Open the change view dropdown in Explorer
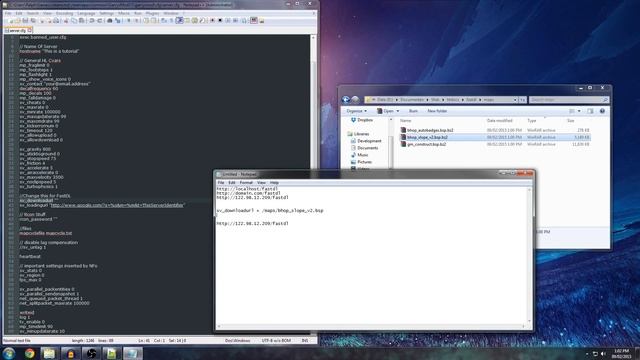Image resolution: width=640 pixels, height=360 pixels. pyautogui.click(x=579, y=111)
